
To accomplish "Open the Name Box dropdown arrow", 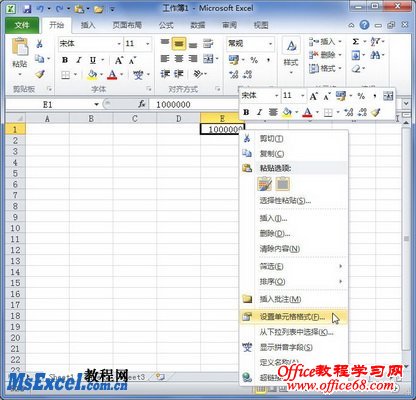I will click(x=96, y=104).
